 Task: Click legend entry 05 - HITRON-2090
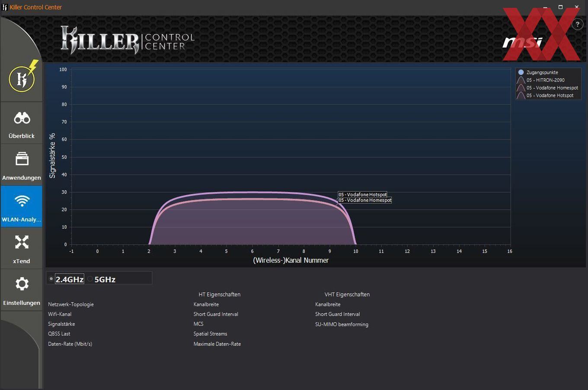(541, 80)
